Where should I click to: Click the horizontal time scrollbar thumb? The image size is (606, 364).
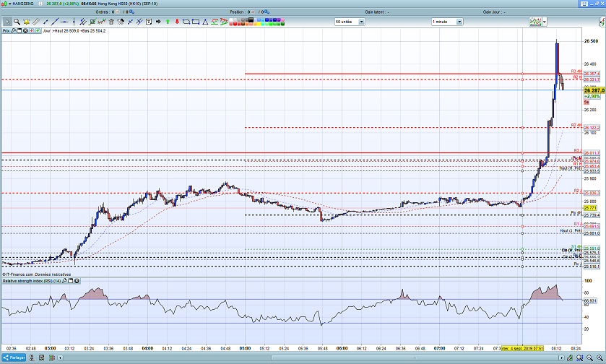[415, 357]
